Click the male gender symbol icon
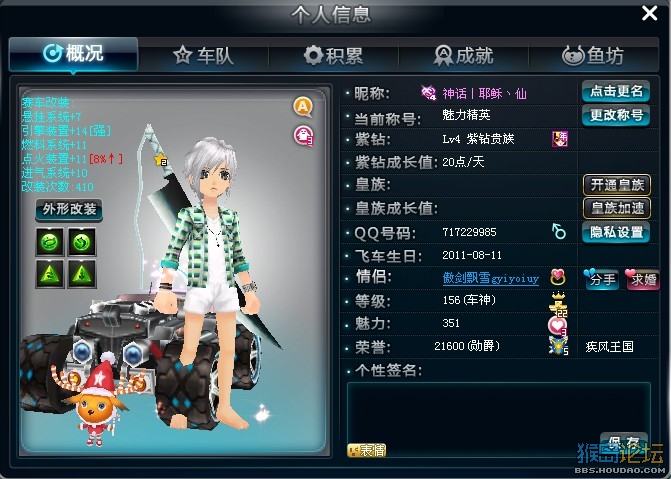 [558, 231]
